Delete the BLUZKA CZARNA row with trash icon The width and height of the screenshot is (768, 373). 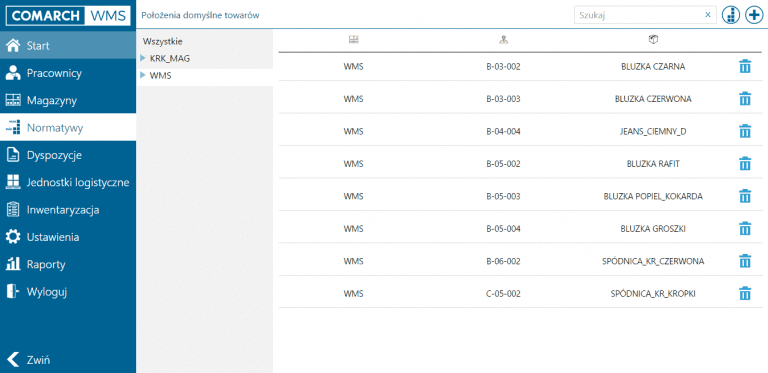coord(744,67)
